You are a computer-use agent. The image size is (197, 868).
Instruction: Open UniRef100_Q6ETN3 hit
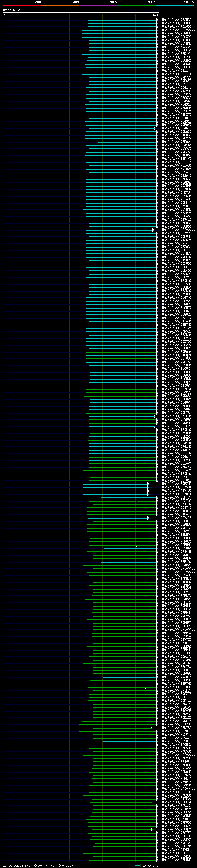point(176,325)
